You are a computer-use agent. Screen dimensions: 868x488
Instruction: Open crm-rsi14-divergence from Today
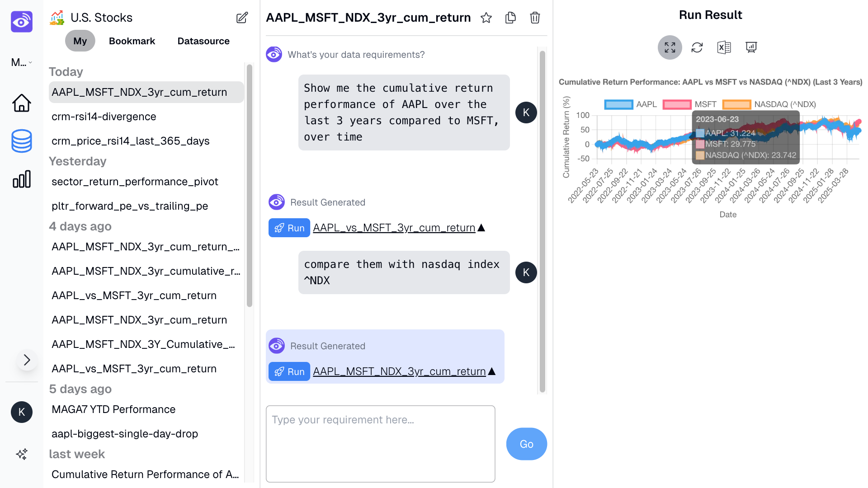(146, 117)
